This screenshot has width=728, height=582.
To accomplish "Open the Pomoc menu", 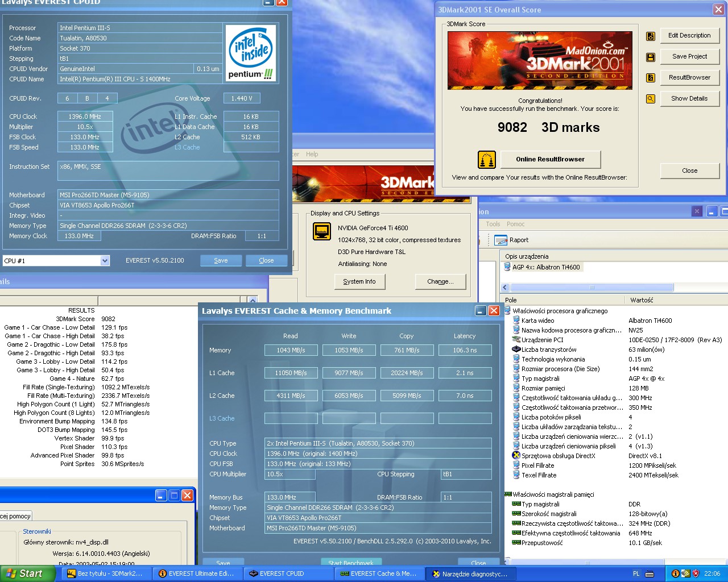I will click(515, 224).
